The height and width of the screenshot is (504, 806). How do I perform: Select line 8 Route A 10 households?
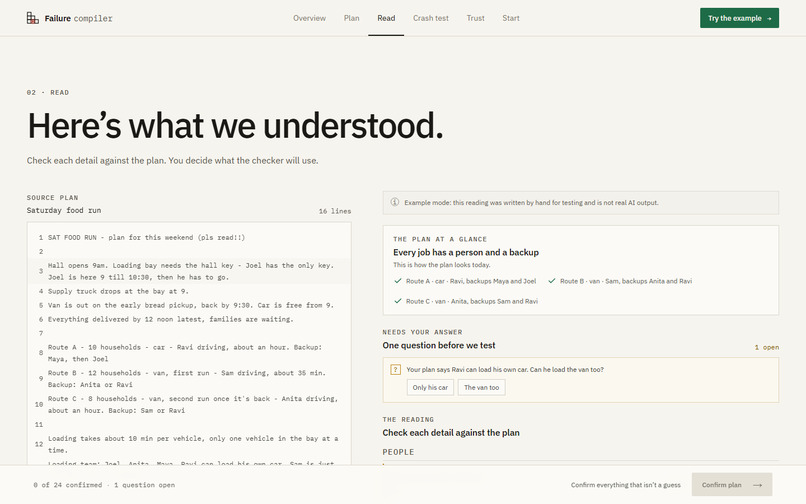(189, 353)
